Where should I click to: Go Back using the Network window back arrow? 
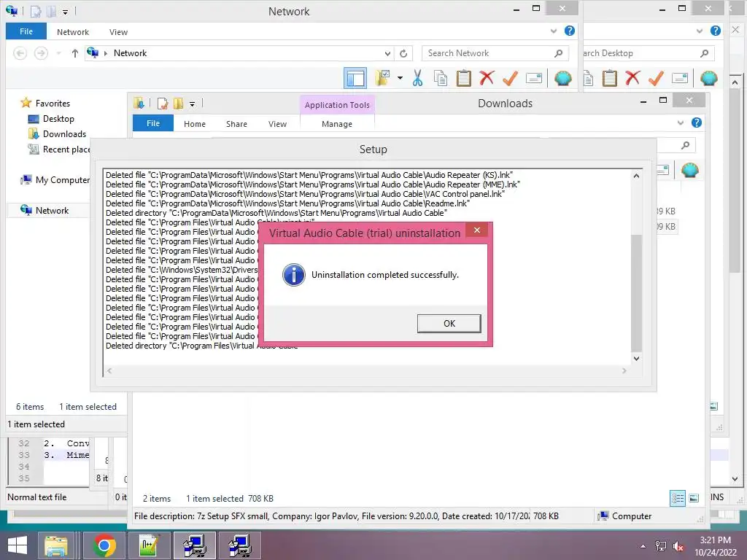pos(20,53)
